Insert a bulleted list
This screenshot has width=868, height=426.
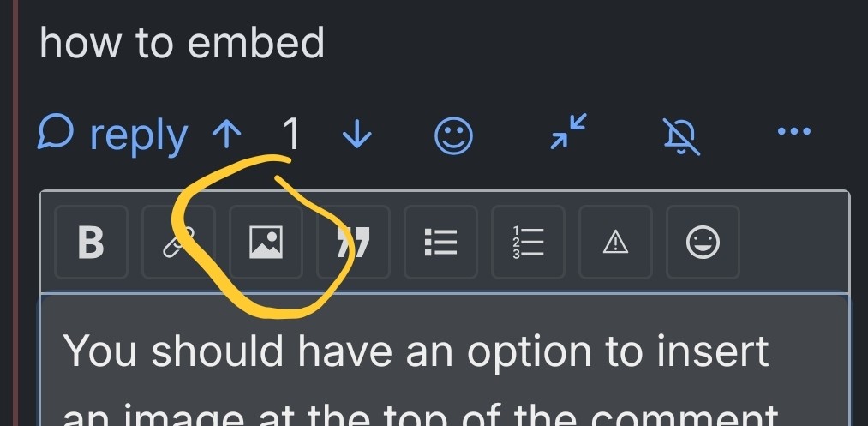tap(440, 242)
